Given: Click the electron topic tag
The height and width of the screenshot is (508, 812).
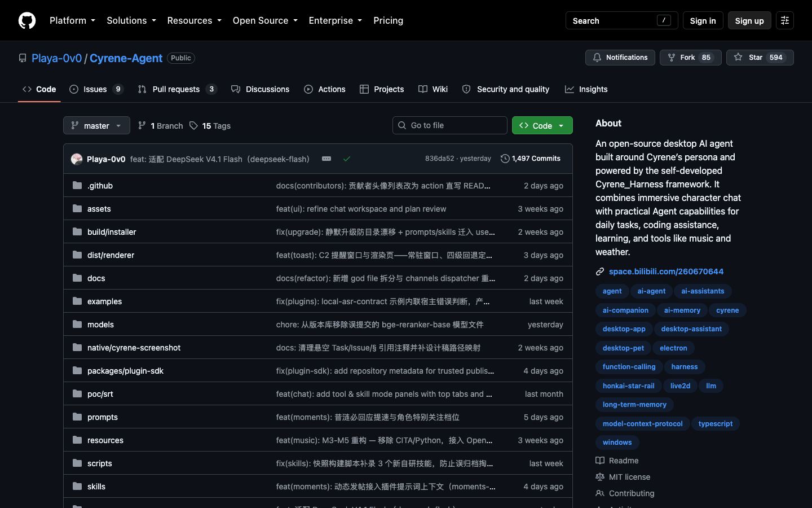Looking at the screenshot, I should (x=673, y=348).
